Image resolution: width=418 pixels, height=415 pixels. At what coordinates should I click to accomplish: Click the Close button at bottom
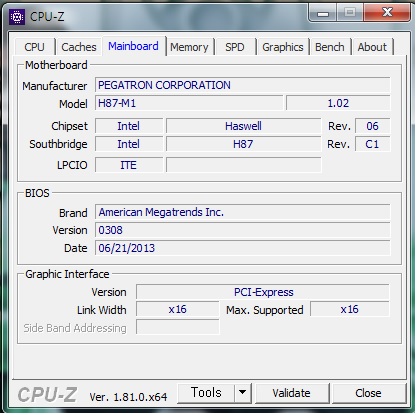368,393
